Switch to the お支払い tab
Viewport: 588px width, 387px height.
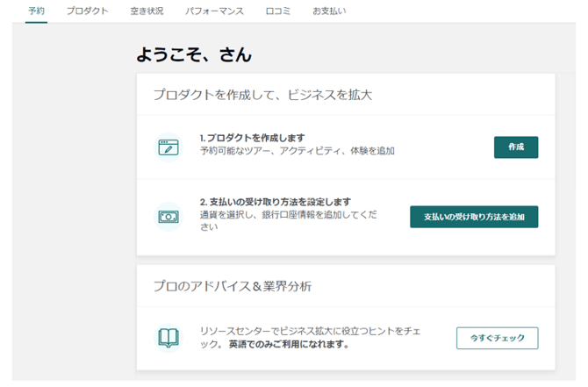329,11
